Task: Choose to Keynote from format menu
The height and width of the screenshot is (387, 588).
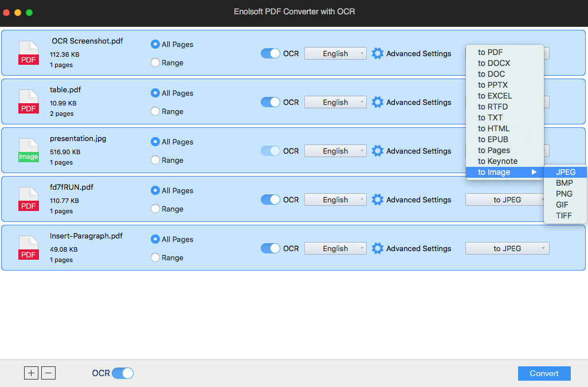Action: pos(505,161)
